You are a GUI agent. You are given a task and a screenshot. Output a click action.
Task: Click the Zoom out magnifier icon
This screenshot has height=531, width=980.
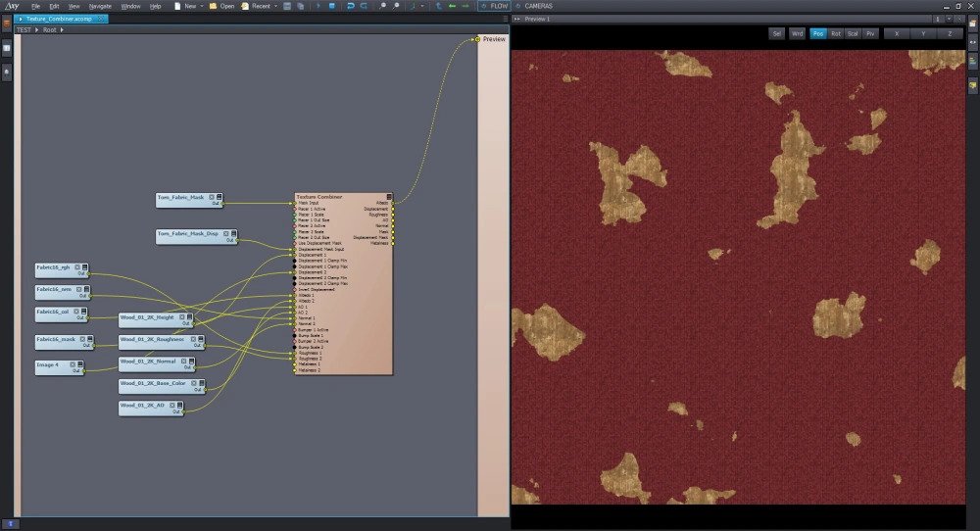[396, 6]
